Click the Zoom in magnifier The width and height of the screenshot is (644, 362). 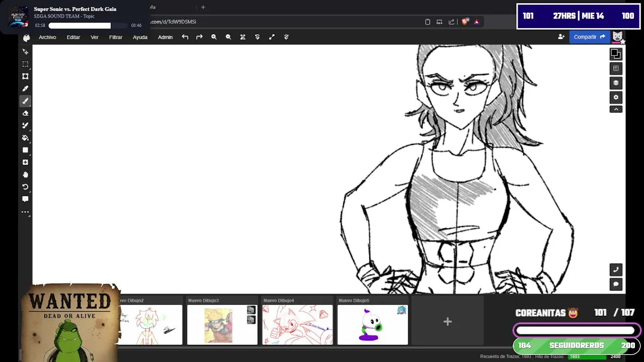(x=214, y=37)
